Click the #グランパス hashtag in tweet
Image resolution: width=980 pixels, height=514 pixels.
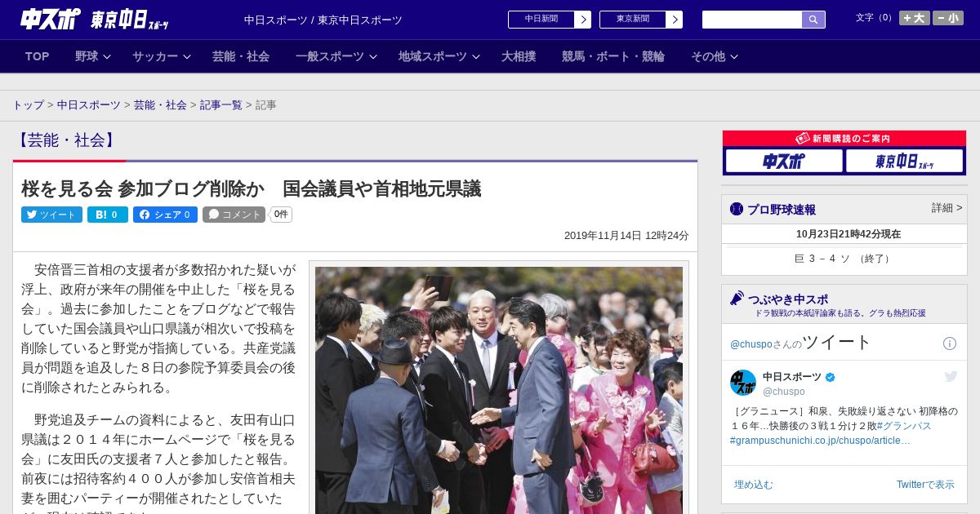(x=904, y=426)
